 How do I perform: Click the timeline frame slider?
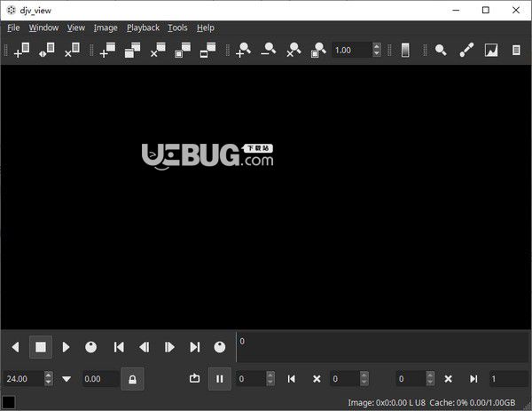382,347
